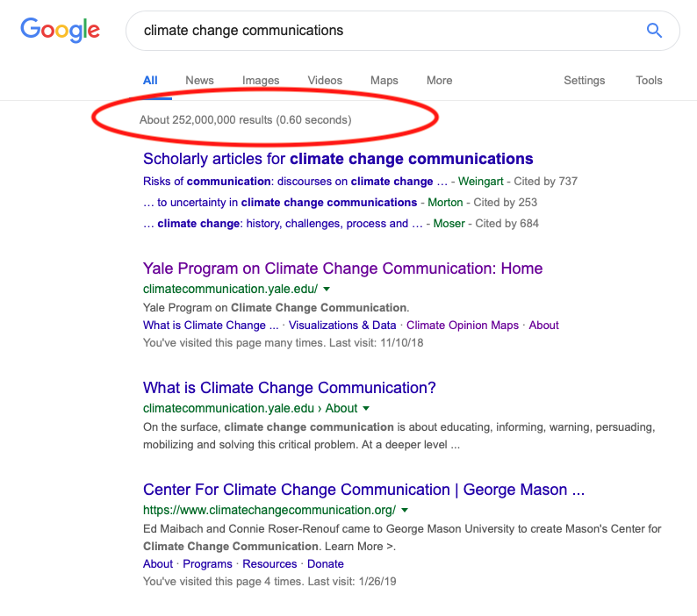Click Morton author name

point(445,202)
